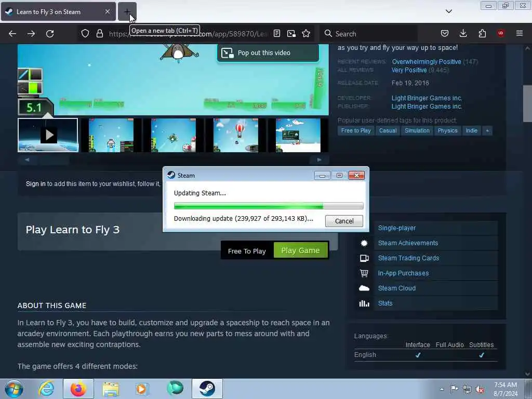
Task: Select the Casual tag
Action: [388, 130]
